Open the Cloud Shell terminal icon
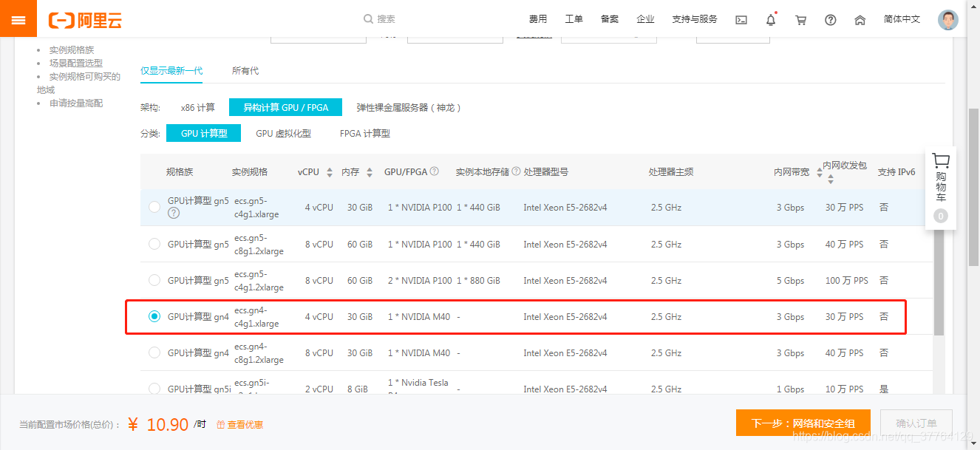Screen dimensions: 980x450 pos(741,20)
